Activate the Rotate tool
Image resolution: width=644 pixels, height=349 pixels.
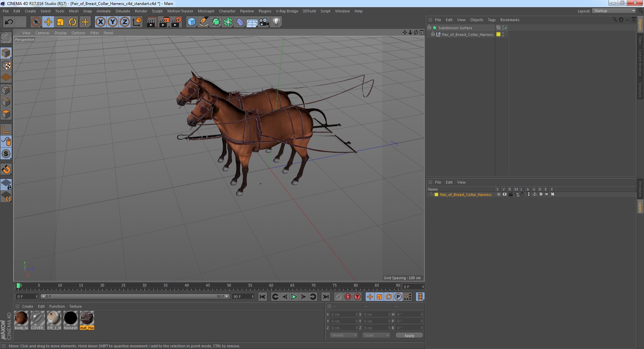pyautogui.click(x=72, y=22)
